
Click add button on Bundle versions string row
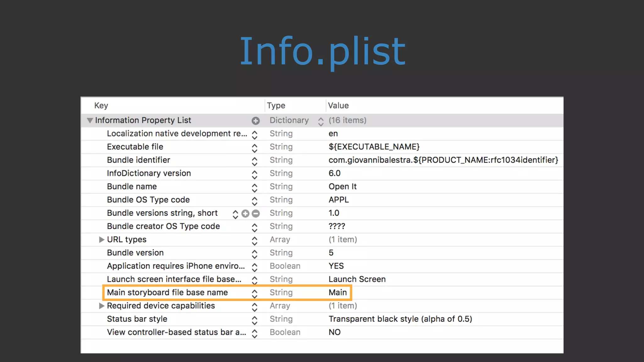[245, 214]
